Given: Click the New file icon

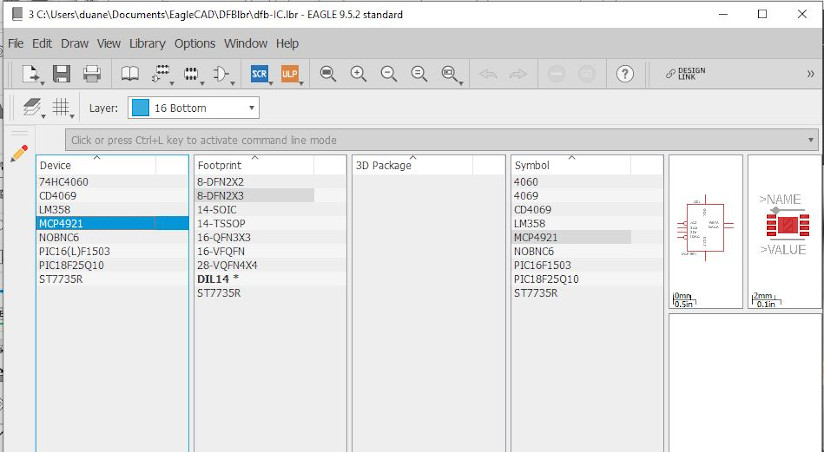Looking at the screenshot, I should [30, 74].
